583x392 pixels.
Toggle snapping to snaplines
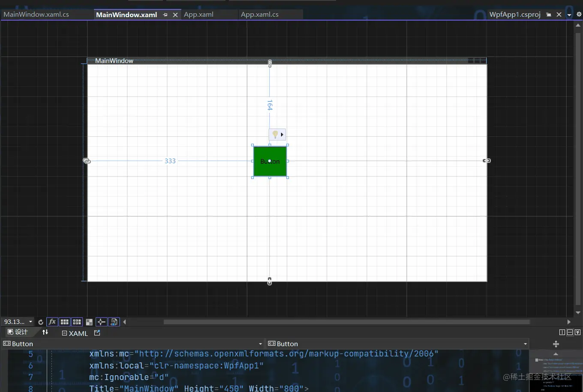[x=101, y=322]
